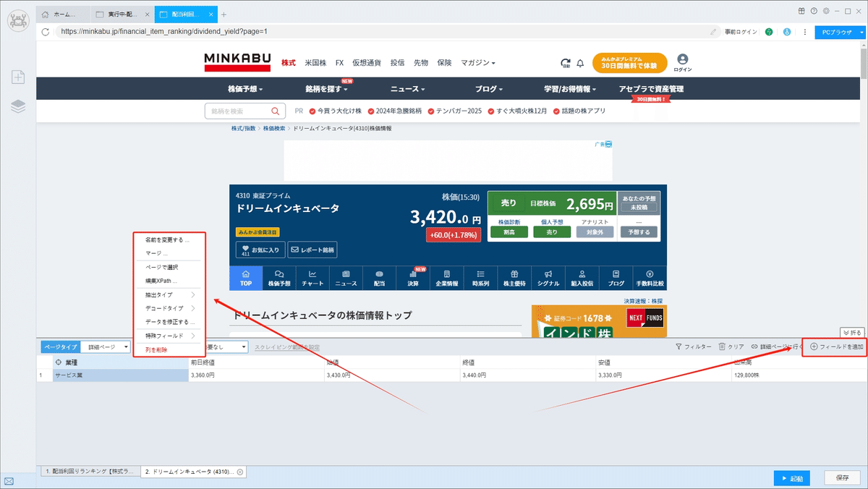The image size is (868, 489).
Task: Click the browser URL address field
Action: [383, 32]
